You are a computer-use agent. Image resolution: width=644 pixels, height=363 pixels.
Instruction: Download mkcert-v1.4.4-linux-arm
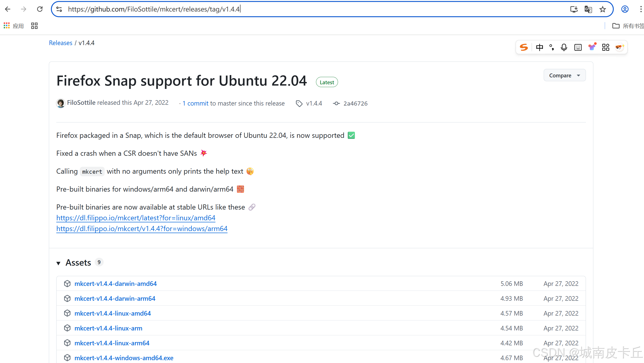click(x=108, y=328)
